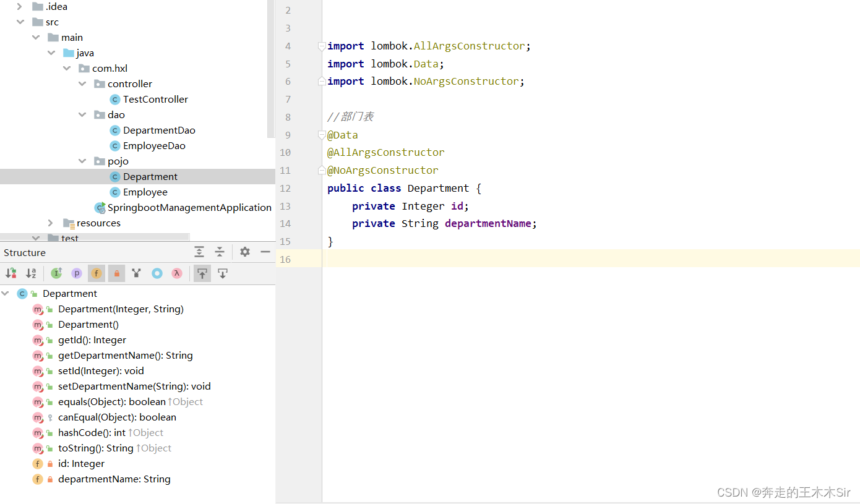The image size is (860, 504).
Task: Expand the .idea folder
Action: click(20, 7)
